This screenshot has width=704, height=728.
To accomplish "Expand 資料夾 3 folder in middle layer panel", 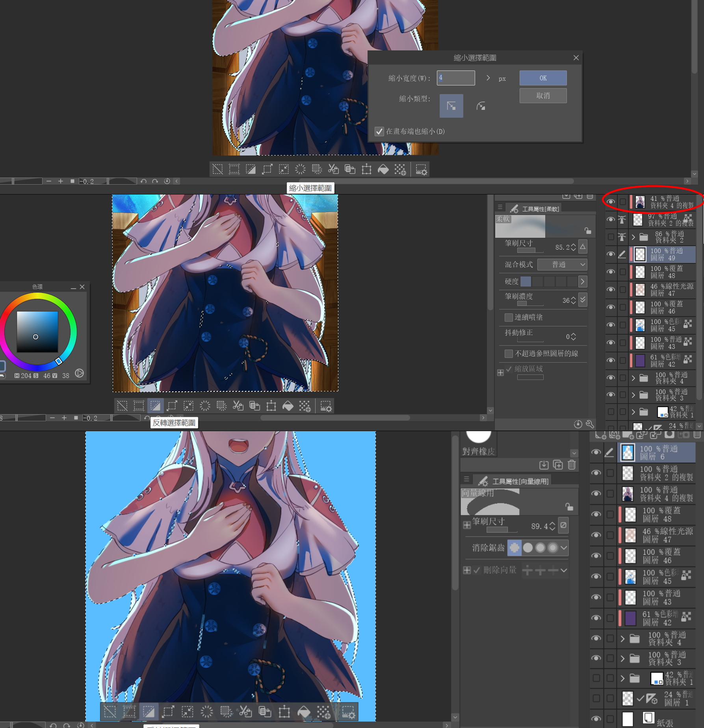I will [633, 395].
